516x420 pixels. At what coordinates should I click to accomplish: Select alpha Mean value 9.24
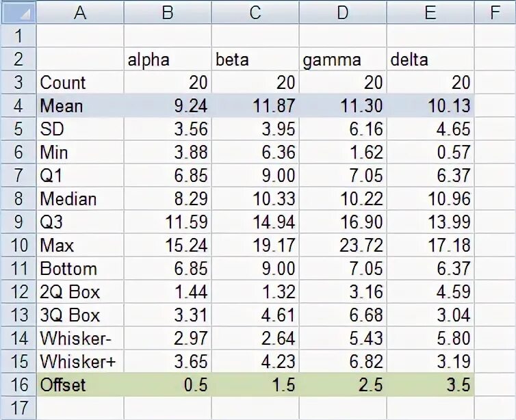pos(168,106)
